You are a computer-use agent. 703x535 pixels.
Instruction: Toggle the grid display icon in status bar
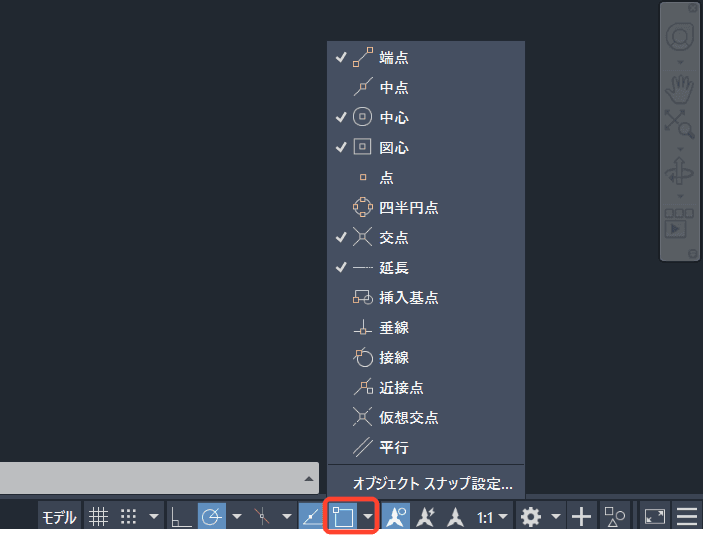pos(98,517)
